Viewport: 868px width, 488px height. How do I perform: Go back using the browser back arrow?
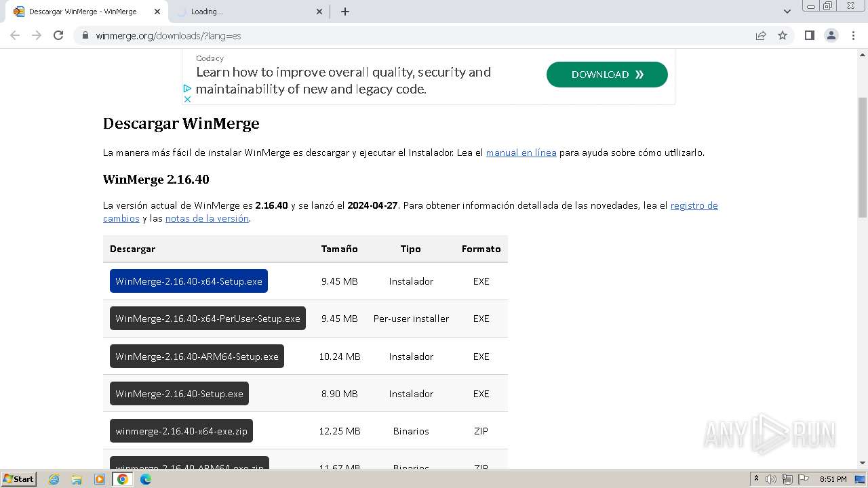click(15, 35)
